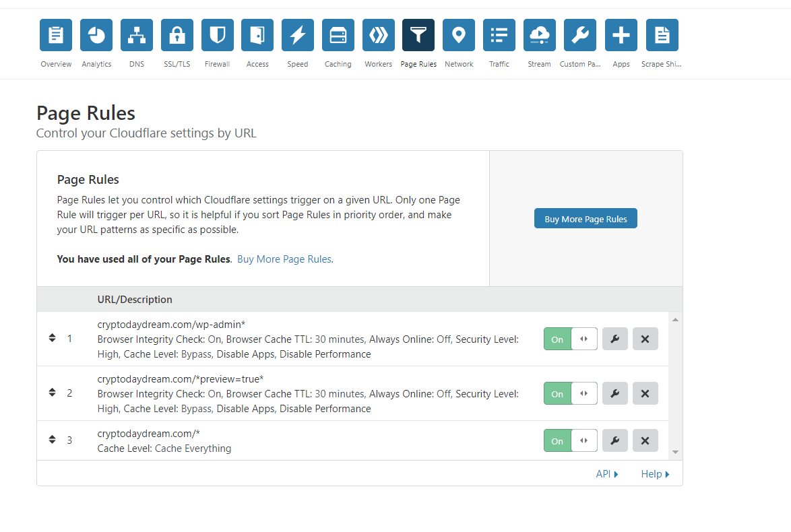Open the Analytics pie chart icon

96,35
